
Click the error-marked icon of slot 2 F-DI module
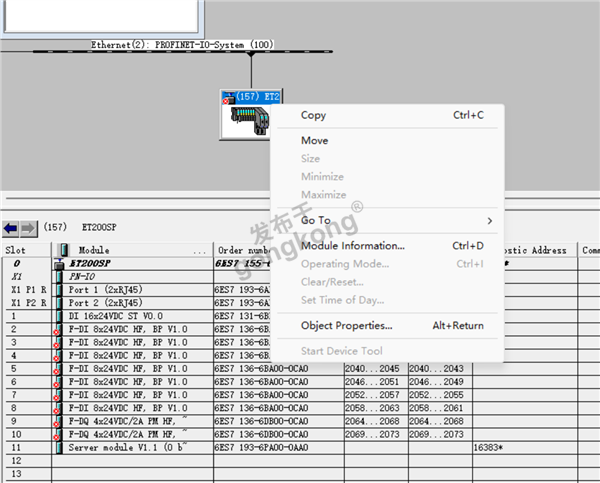point(58,330)
